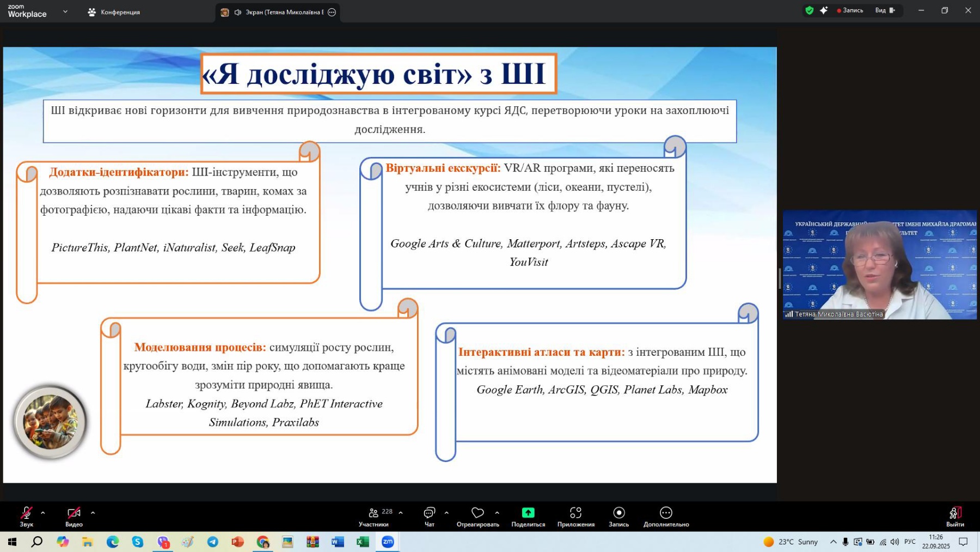Open clock showing 11:26 22.09.2025

(936, 542)
